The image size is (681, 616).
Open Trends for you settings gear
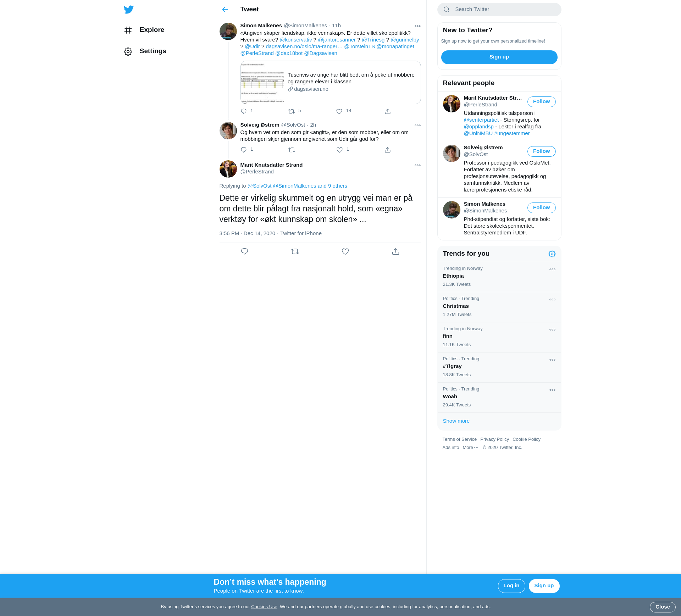(552, 254)
